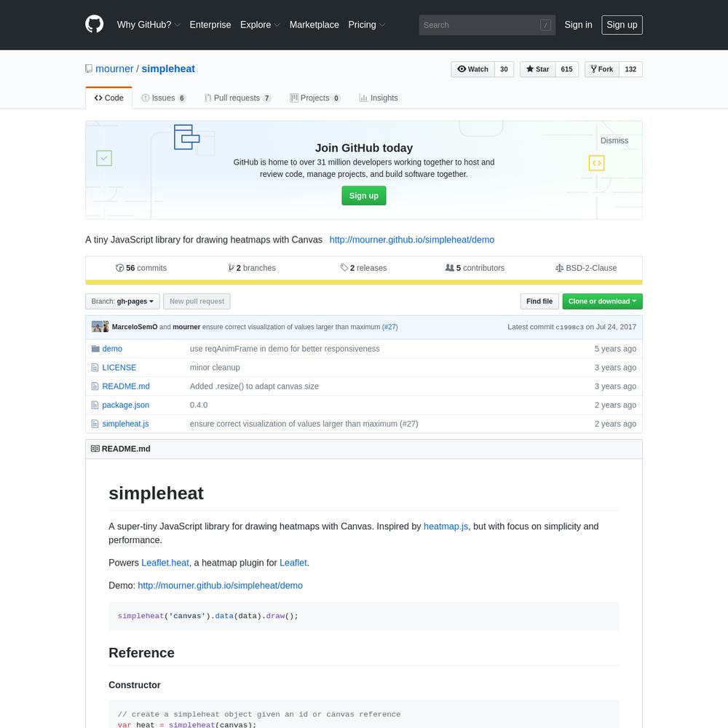Image resolution: width=728 pixels, height=728 pixels.
Task: Open the Why GitHub? dropdown menu
Action: click(149, 25)
